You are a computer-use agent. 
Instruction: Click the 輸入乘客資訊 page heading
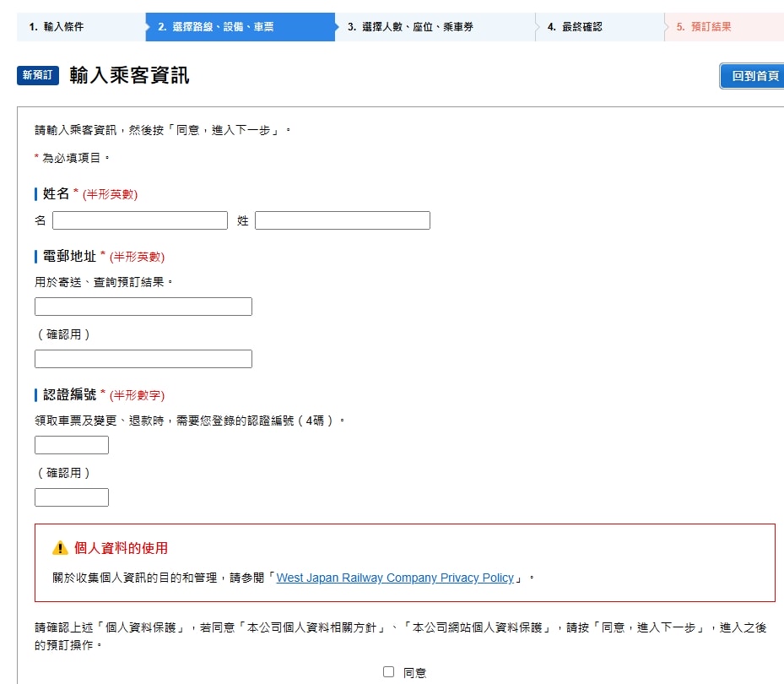point(129,75)
